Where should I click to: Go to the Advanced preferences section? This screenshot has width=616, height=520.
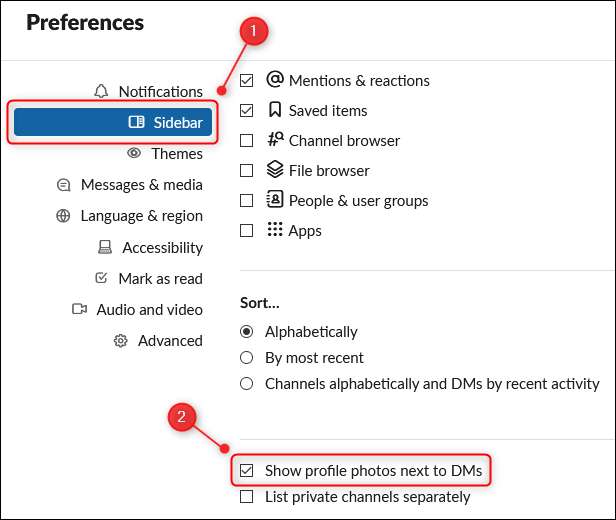point(170,341)
